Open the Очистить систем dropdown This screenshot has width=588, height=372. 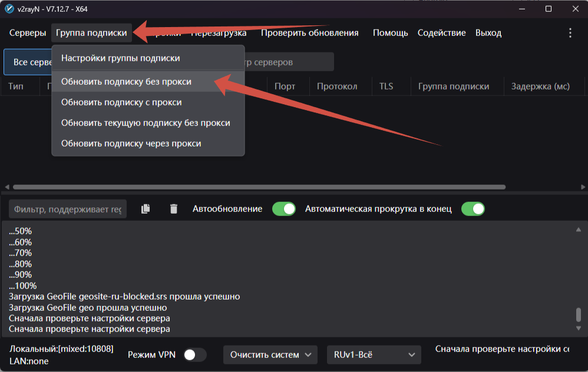(270, 354)
